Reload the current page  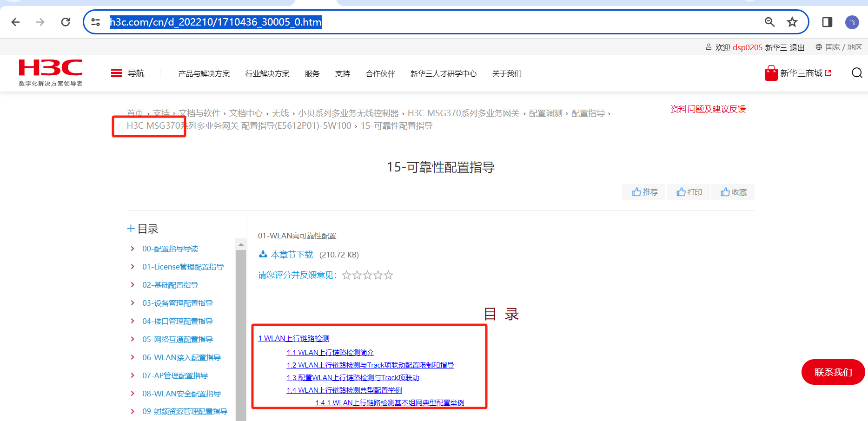pyautogui.click(x=66, y=22)
